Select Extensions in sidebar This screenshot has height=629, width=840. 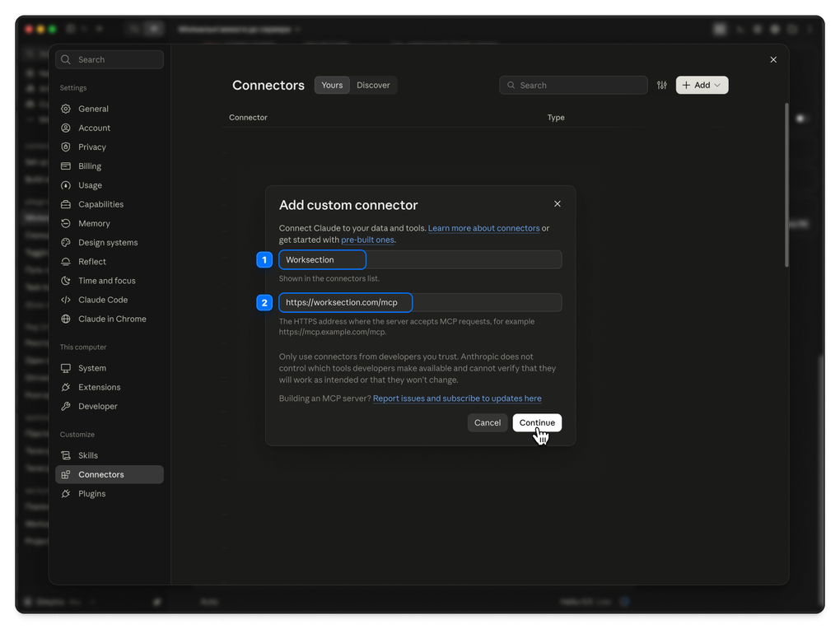[110, 388]
